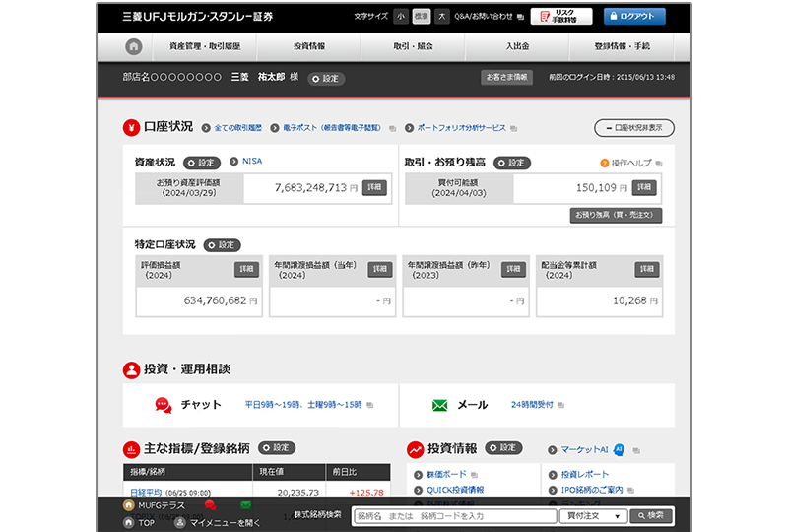Collapse account status with 口座状況非表示
Screen dimensions: 788x532
pos(633,127)
